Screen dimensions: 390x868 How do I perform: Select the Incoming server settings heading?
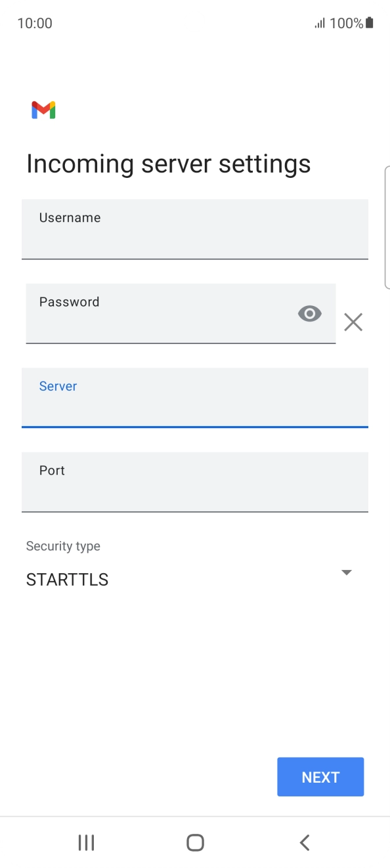(168, 163)
